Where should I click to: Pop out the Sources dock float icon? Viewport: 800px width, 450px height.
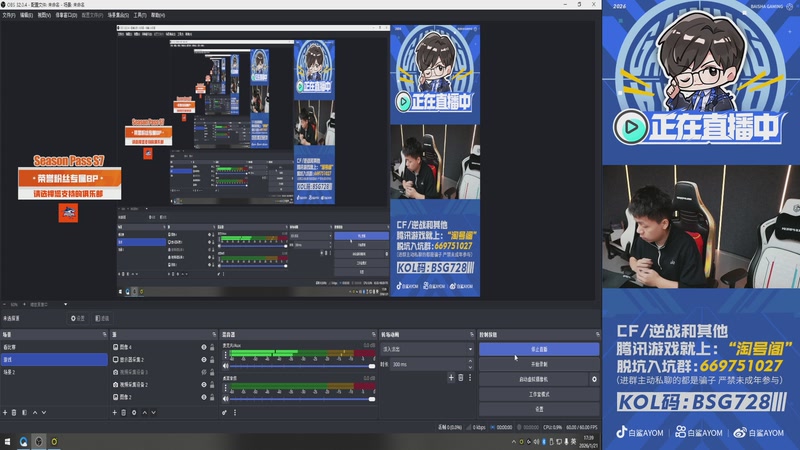tap(214, 335)
